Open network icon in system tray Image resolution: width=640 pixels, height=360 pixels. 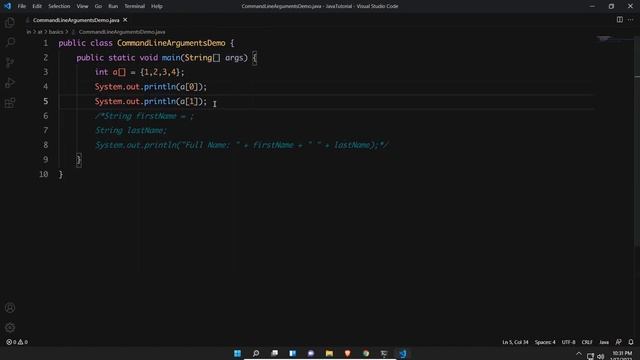[590, 356]
